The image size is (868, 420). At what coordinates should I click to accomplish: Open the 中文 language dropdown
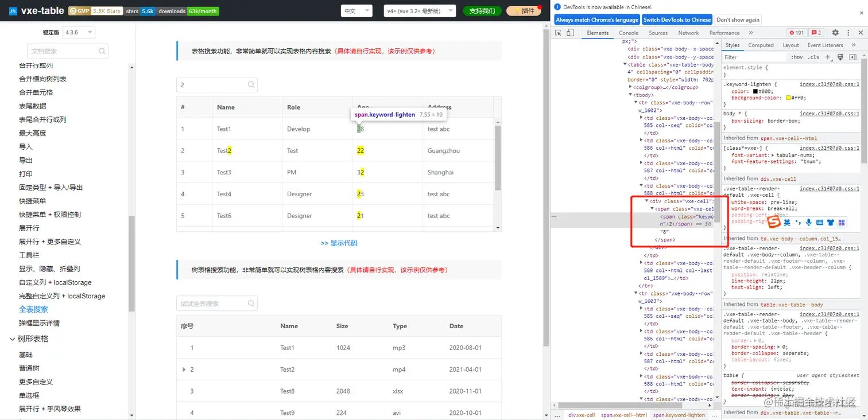(356, 11)
